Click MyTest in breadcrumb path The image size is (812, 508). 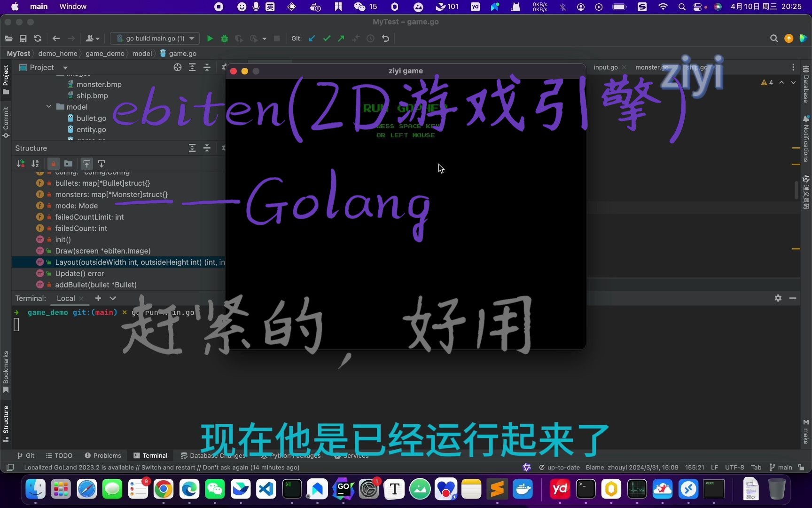[18, 54]
